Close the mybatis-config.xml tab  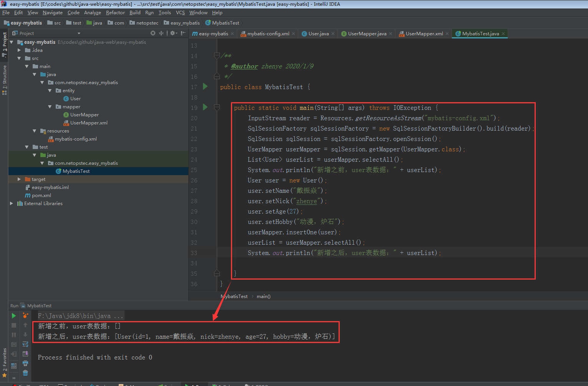(293, 34)
